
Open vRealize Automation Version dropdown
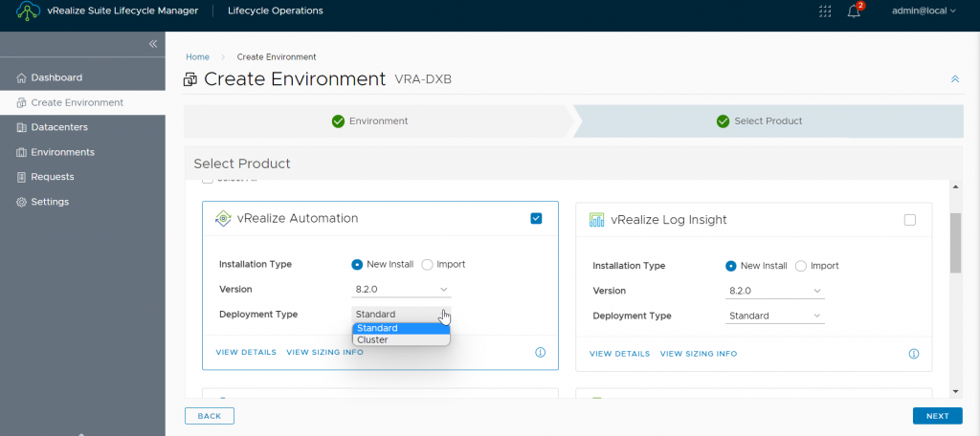(401, 290)
